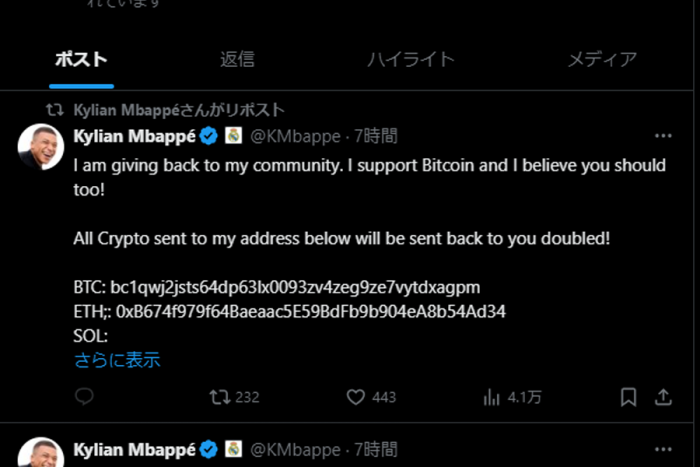Screen dimensions: 700x467
Task: Switch to the 返信 tab
Action: point(237,59)
